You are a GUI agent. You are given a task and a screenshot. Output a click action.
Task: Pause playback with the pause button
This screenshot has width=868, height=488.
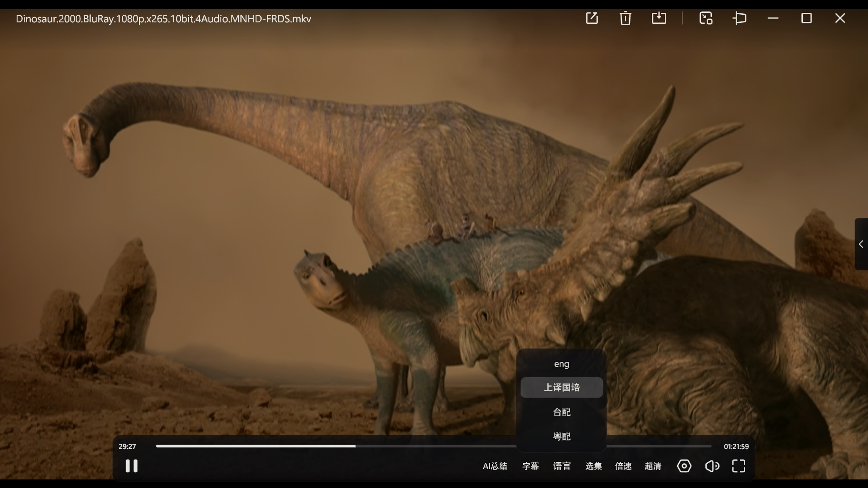132,466
